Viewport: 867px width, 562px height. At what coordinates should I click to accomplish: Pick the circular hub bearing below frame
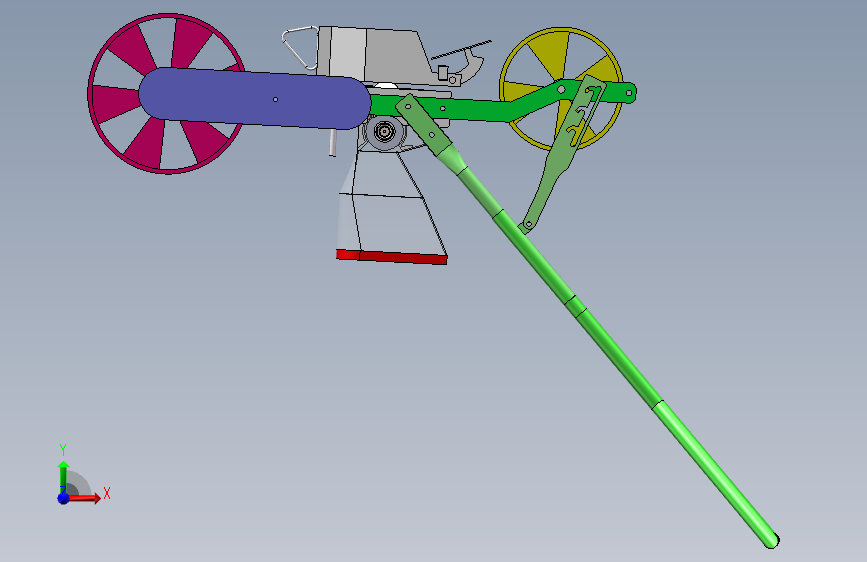[384, 132]
